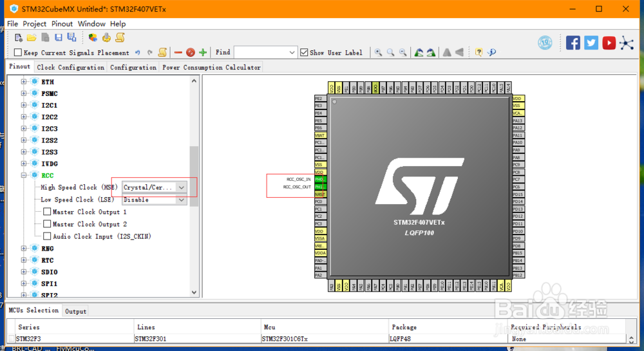The image size is (644, 351).
Task: Expand the I2C1 tree node
Action: [24, 105]
